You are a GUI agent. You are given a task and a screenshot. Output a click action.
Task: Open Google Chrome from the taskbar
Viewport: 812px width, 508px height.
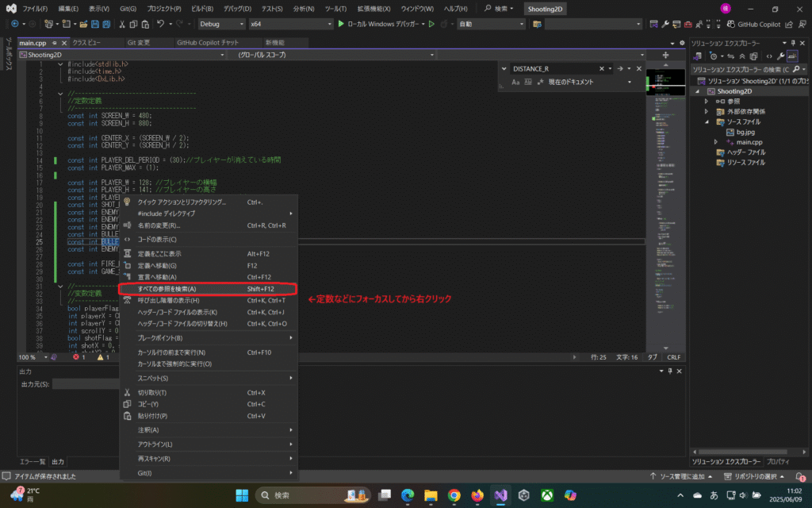coord(454,495)
